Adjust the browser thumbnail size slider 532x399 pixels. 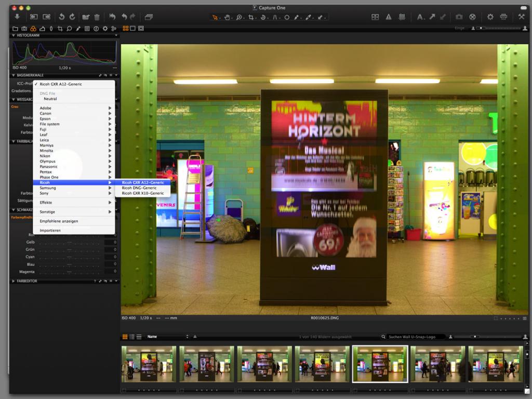coord(474,337)
